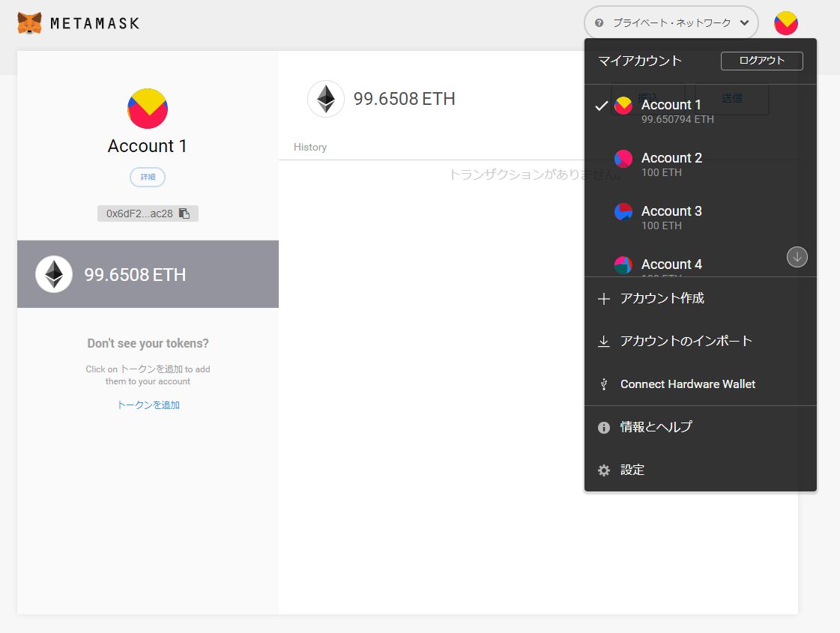Screen dimensions: 840x633
Task: Open the Connect Hardware Wallet menu item
Action: [x=687, y=384]
